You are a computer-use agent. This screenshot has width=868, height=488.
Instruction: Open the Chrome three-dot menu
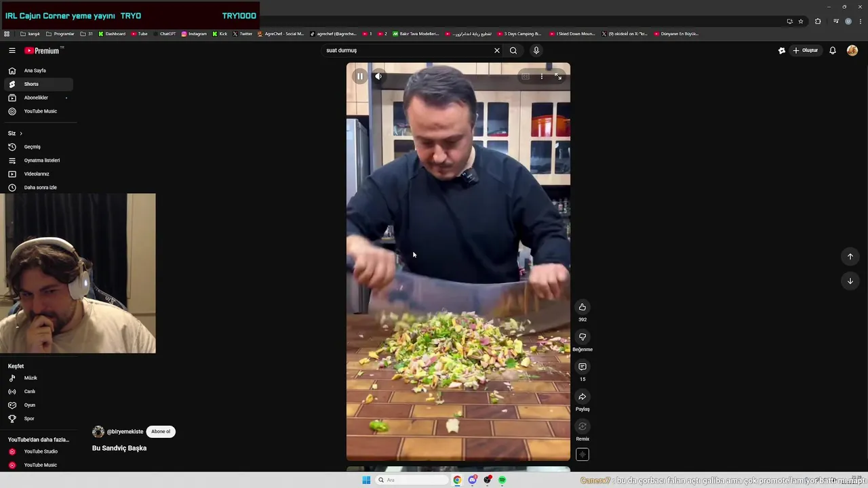tap(860, 21)
